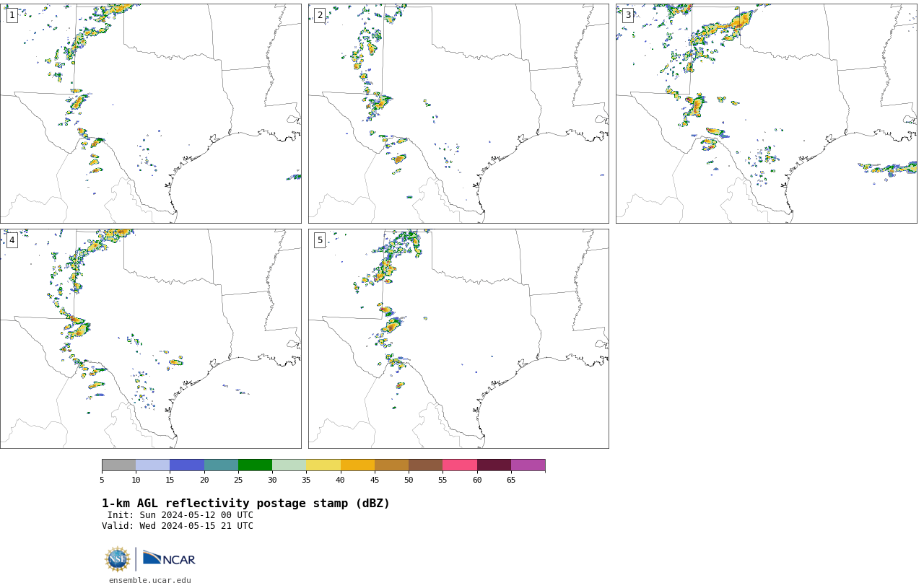
Task: Click the colorbar tick label '65'
Action: click(511, 480)
